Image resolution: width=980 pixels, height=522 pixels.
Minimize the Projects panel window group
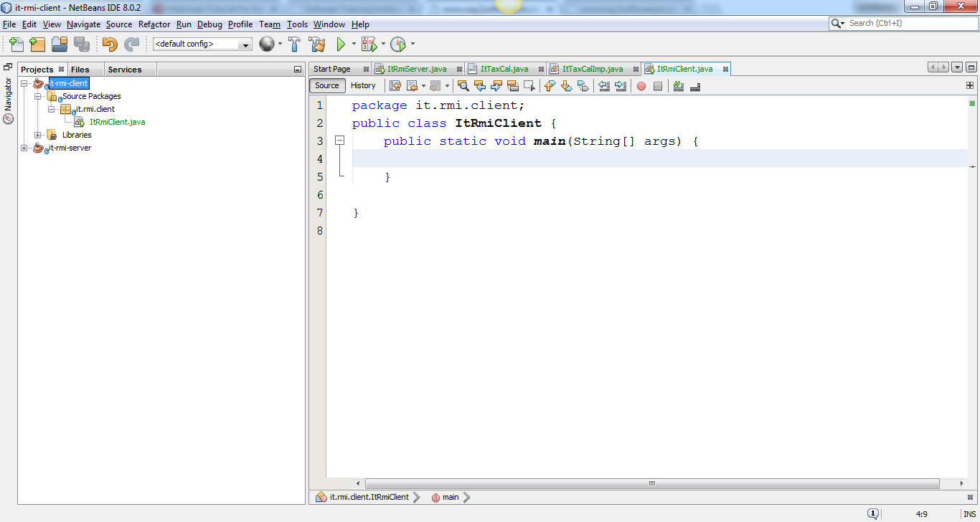pyautogui.click(x=298, y=70)
